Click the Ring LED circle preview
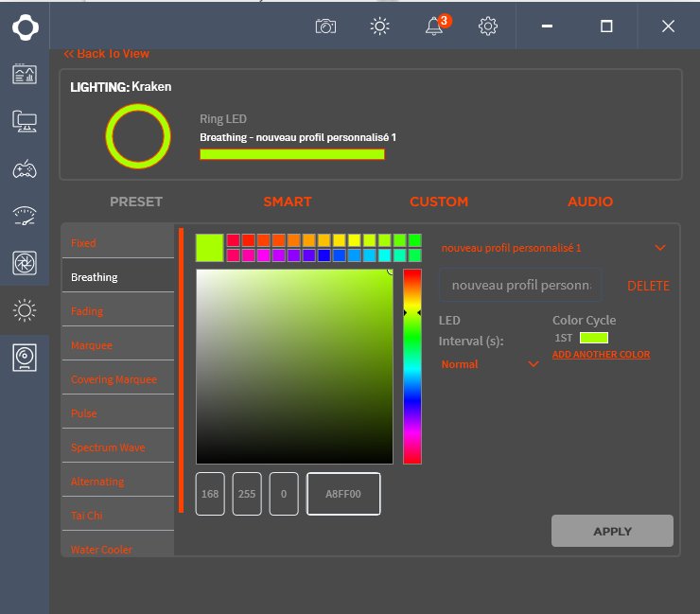Viewport: 700px width, 614px height. click(x=138, y=136)
